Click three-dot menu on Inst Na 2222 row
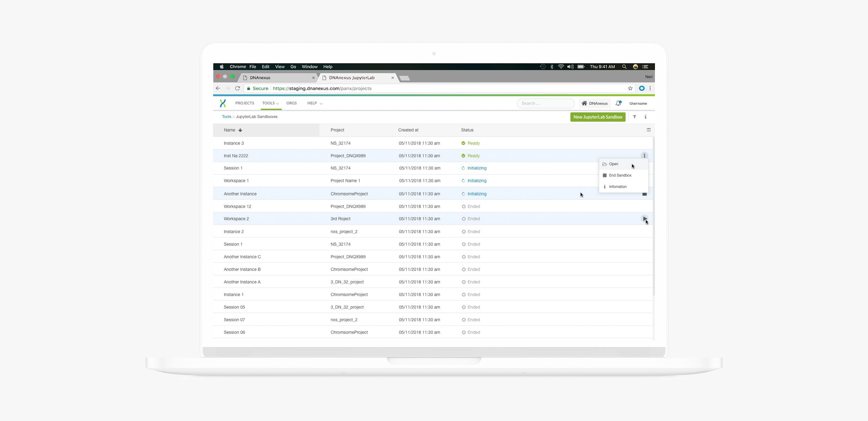 click(x=644, y=156)
